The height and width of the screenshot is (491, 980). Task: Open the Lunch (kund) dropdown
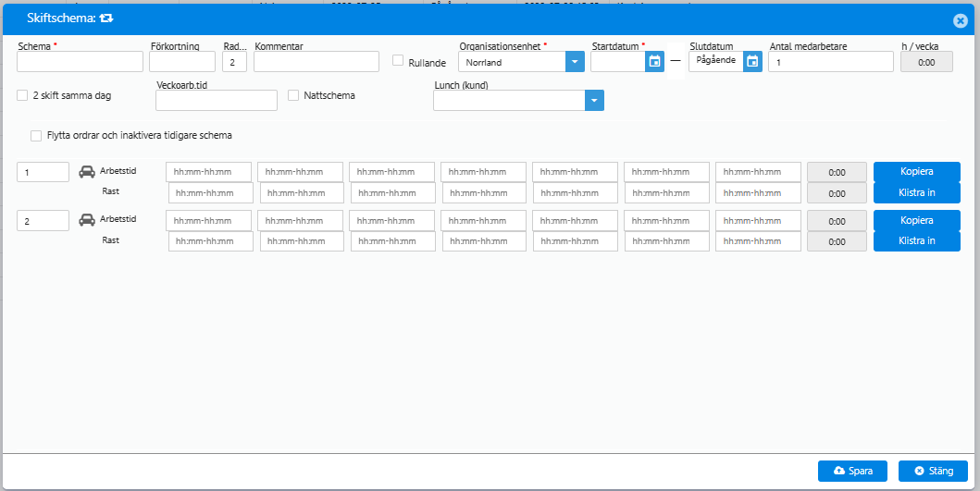pyautogui.click(x=594, y=101)
